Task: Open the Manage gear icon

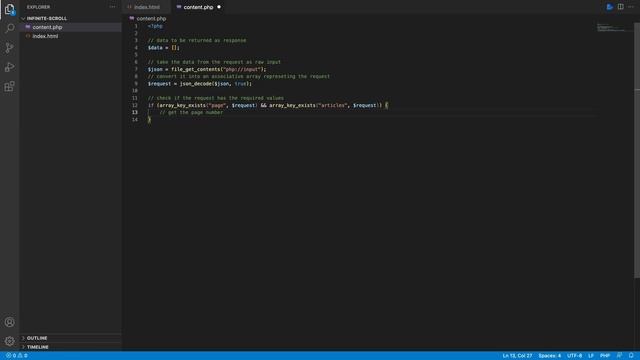Action: [9, 341]
